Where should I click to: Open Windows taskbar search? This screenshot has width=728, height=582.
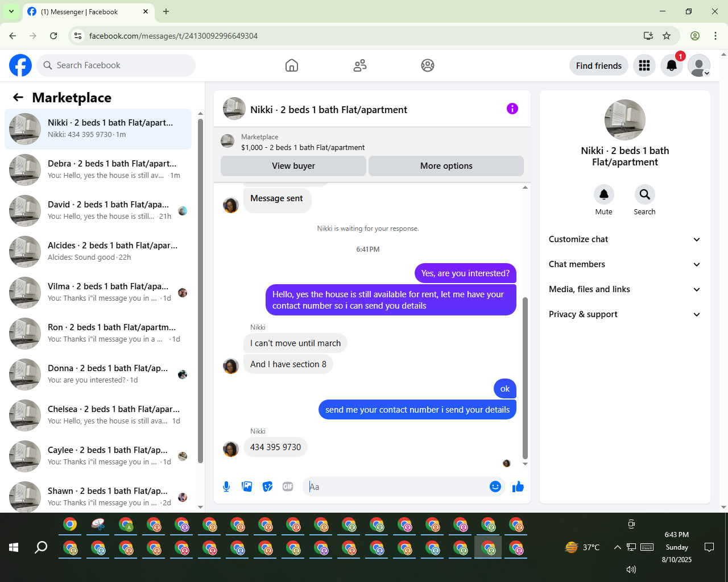point(41,547)
